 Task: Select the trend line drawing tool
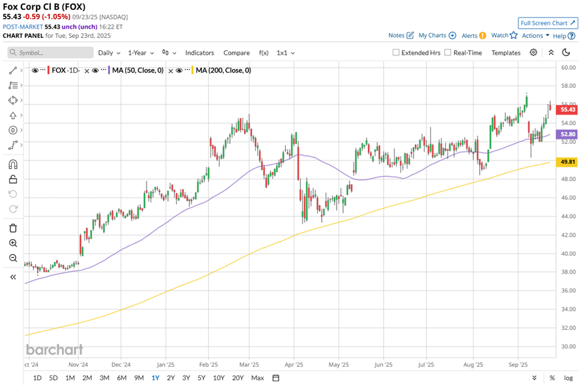13,70
